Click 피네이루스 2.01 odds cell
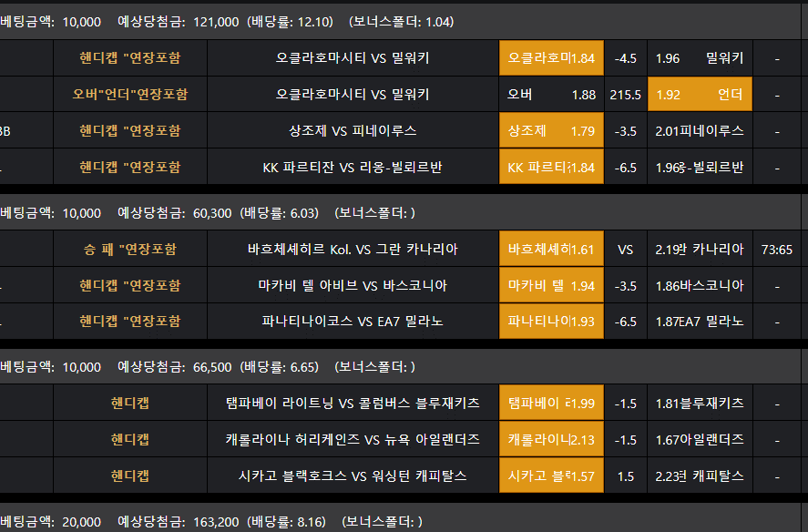Viewport: 808px width, 532px height. tap(700, 131)
